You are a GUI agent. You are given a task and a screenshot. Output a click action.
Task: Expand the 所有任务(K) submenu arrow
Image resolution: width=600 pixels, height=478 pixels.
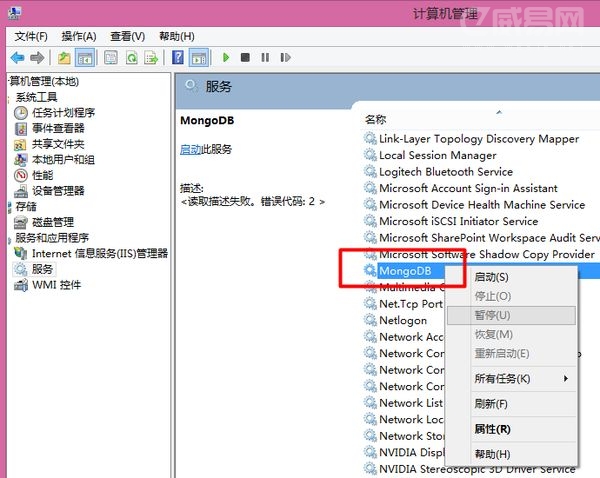pos(566,379)
